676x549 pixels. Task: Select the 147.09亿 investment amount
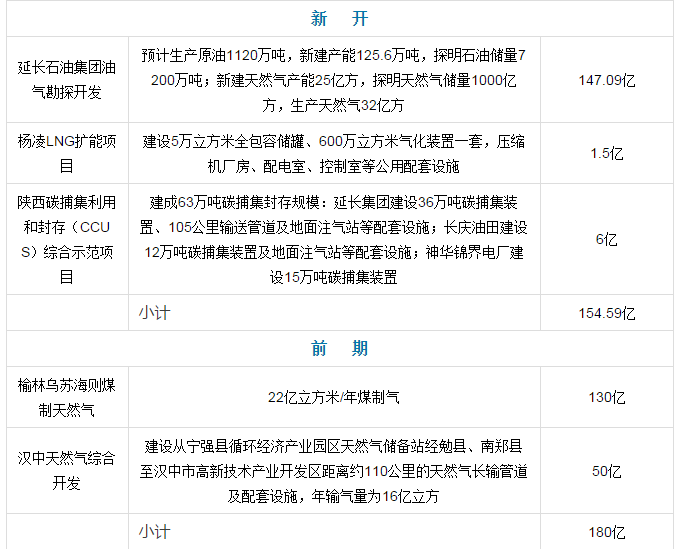click(x=606, y=80)
